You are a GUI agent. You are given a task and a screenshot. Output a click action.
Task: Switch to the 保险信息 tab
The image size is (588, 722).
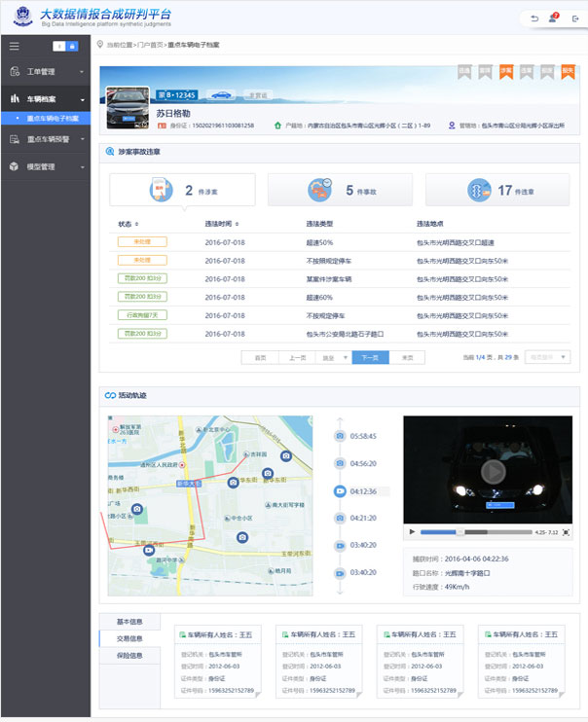pyautogui.click(x=129, y=655)
